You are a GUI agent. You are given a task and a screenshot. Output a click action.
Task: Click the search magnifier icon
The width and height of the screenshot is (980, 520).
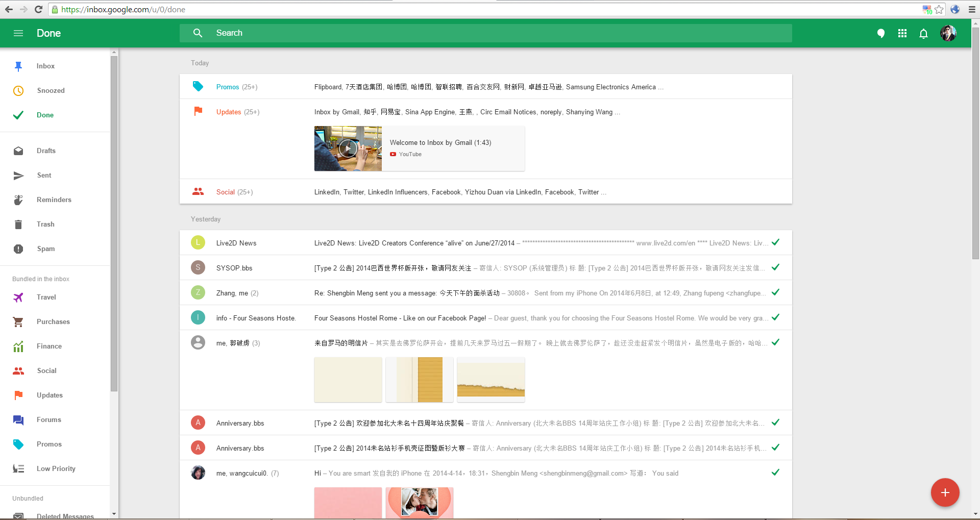tap(198, 33)
